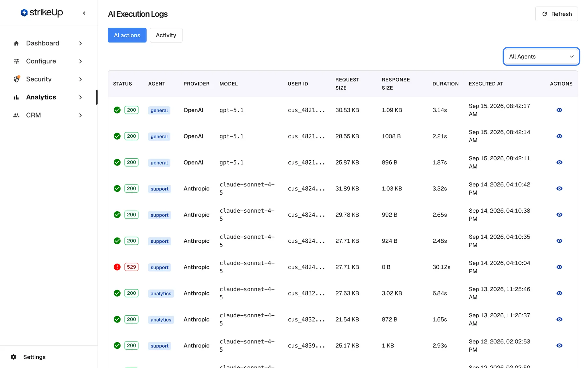
Task: View details of the 08:42:17 AM log
Action: coord(559,110)
